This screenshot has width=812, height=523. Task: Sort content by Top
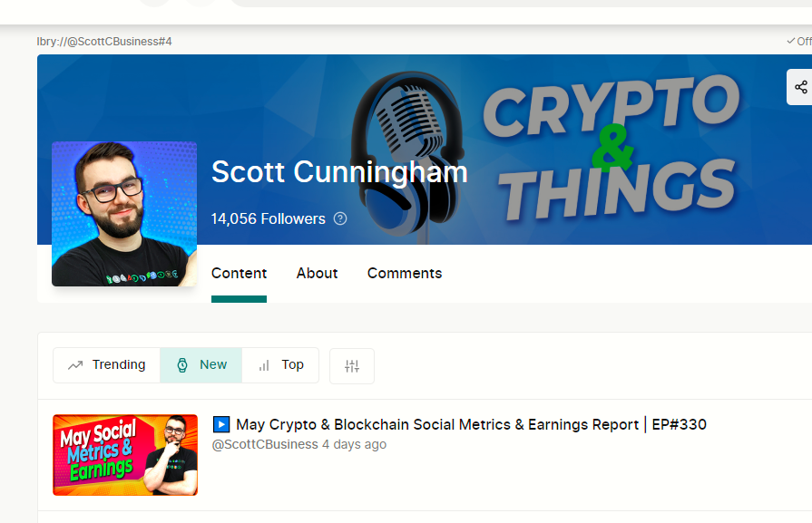280,365
